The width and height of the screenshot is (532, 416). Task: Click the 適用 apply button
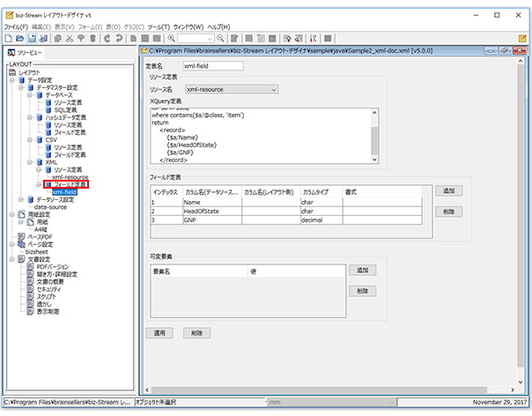point(159,333)
